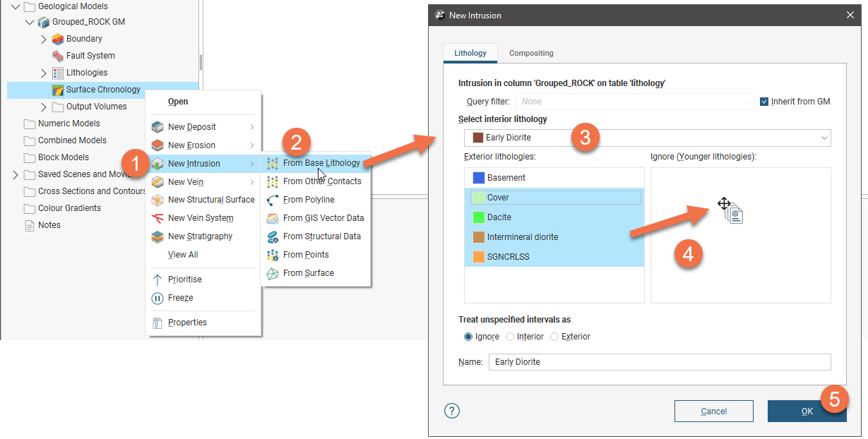
Task: Click the Surface Chronology icon
Action: [58, 90]
